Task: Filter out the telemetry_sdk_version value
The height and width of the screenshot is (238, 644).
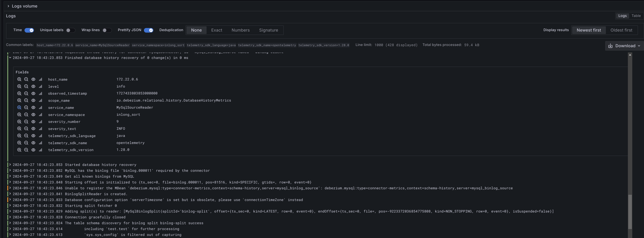Action: coord(26,150)
